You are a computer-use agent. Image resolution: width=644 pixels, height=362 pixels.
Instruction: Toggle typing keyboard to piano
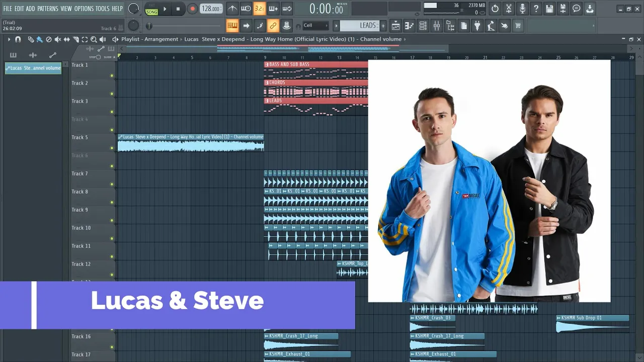232,26
